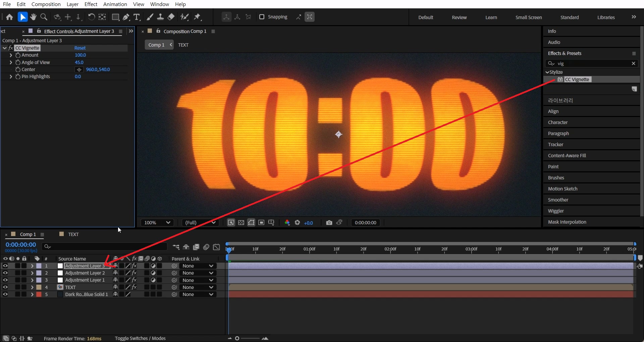The width and height of the screenshot is (644, 342).
Task: Hide Adjustment Layer 2 with eye icon
Action: 5,273
